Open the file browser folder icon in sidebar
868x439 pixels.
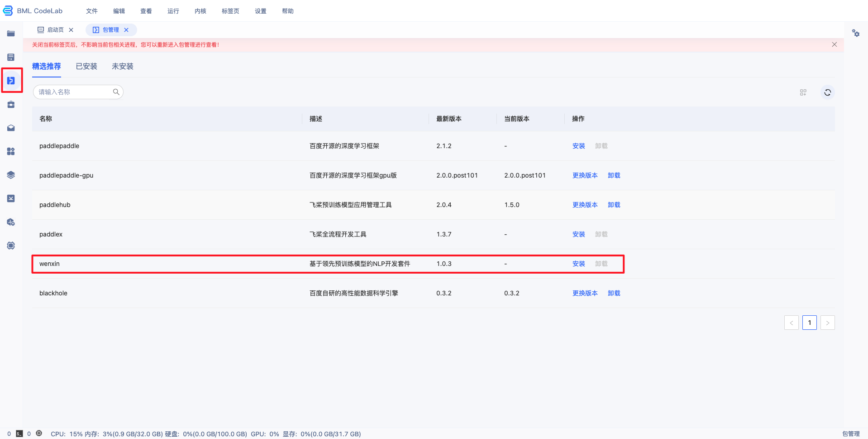click(11, 34)
